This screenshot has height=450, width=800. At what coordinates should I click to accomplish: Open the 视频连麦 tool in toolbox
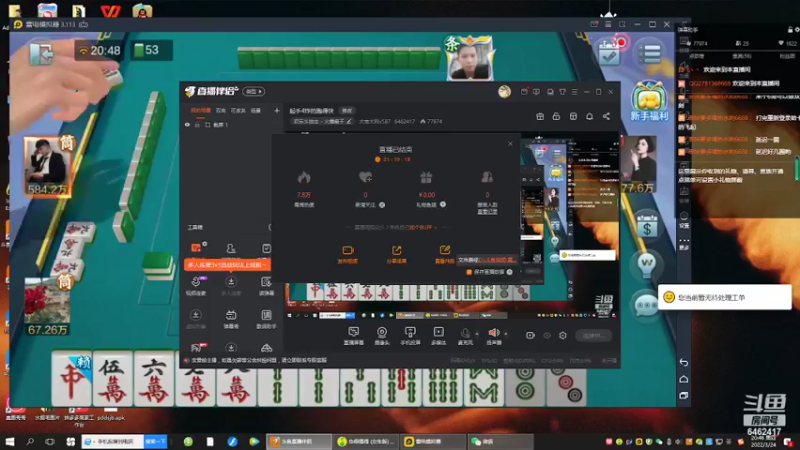point(196,286)
